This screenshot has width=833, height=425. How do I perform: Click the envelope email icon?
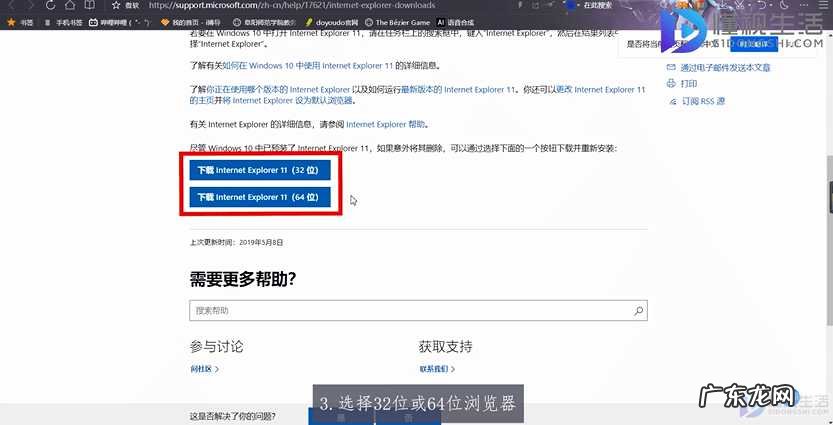(671, 67)
